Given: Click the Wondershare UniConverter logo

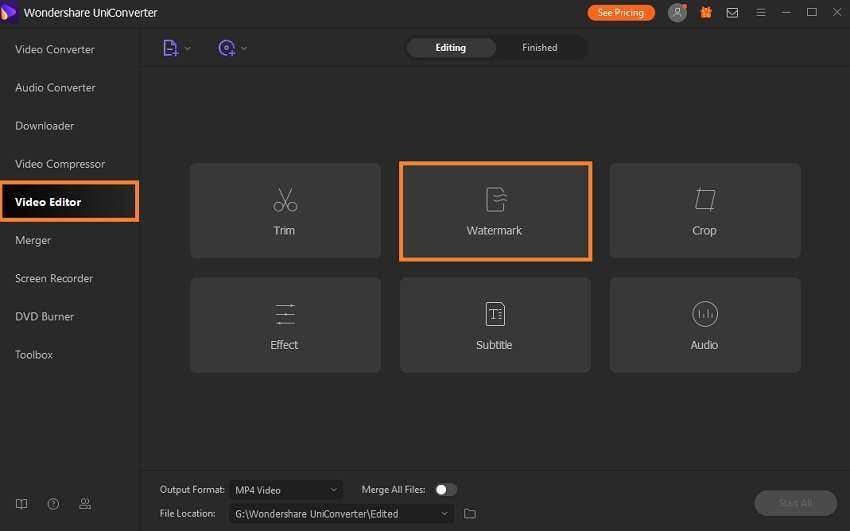Looking at the screenshot, I should [9, 12].
